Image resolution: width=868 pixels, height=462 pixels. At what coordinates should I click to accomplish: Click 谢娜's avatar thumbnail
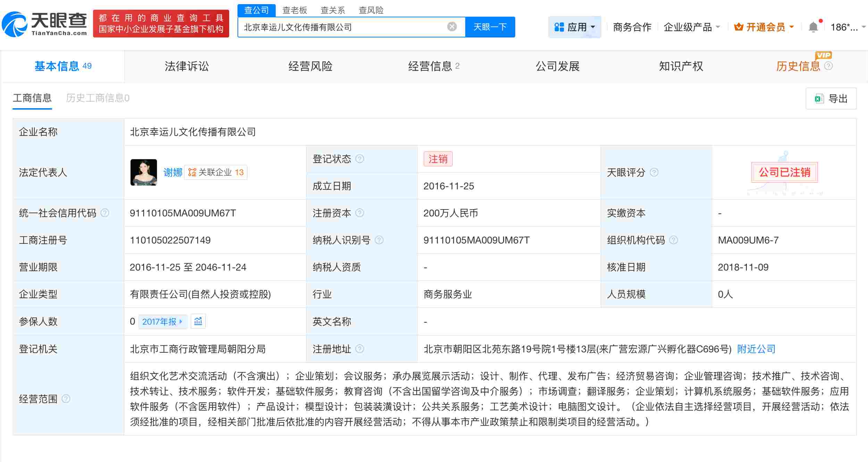tap(144, 172)
